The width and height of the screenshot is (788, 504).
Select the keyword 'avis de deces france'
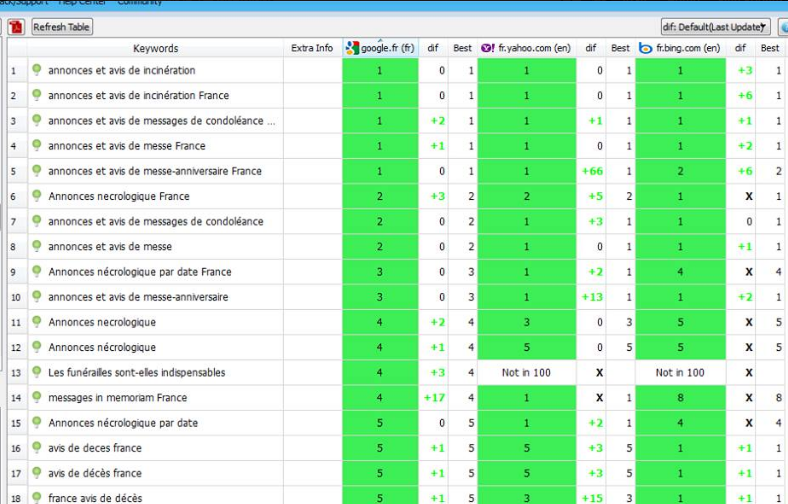point(95,448)
